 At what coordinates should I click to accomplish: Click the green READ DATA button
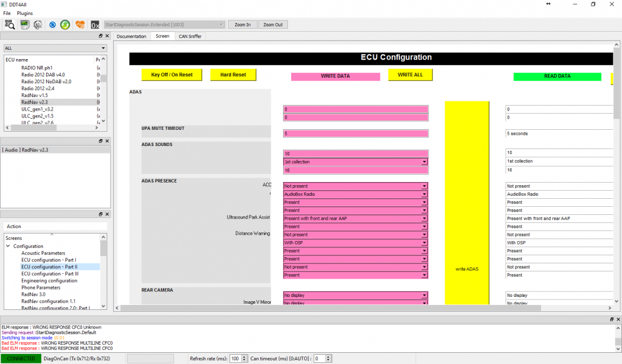pyautogui.click(x=557, y=76)
